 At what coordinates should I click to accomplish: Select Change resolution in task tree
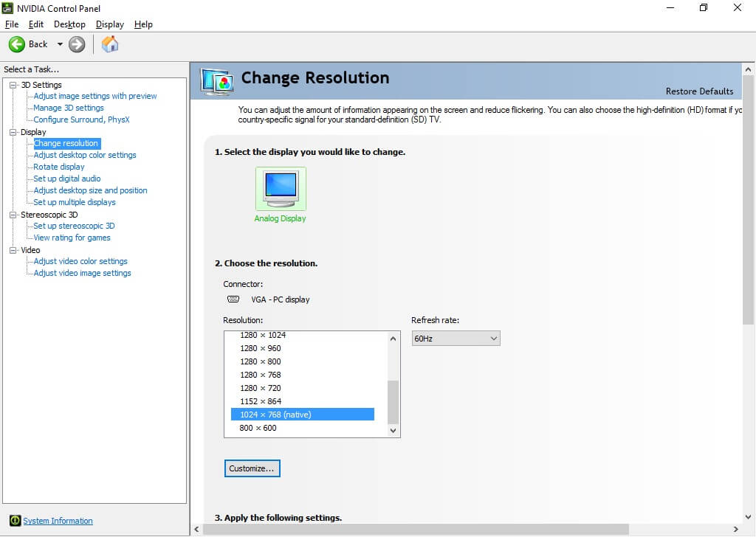(x=66, y=144)
